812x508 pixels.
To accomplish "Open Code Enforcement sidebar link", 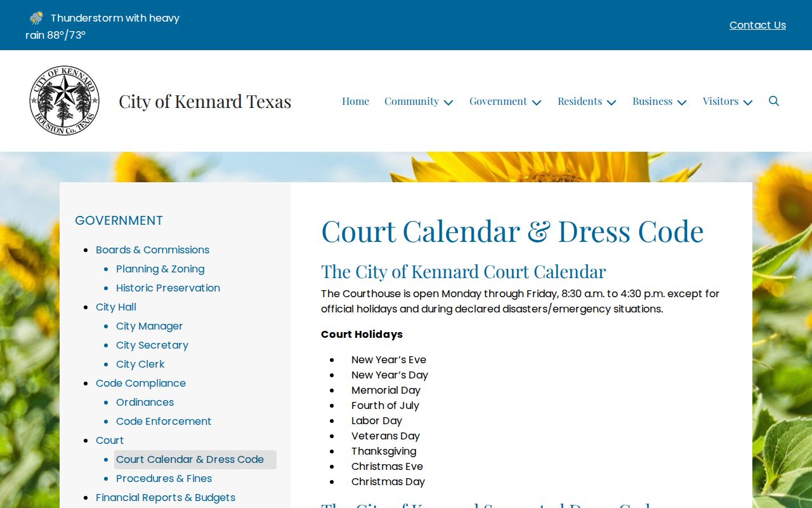I will coord(164,421).
